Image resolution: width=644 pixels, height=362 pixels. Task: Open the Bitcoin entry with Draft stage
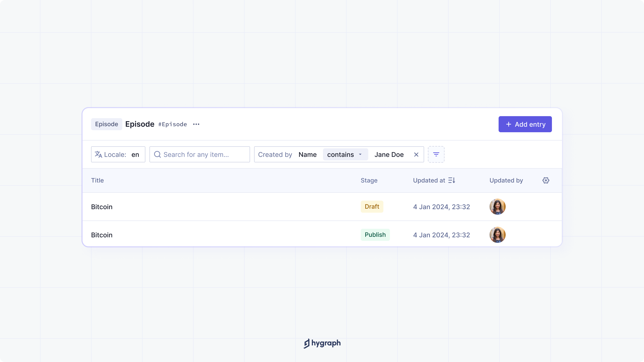(102, 207)
